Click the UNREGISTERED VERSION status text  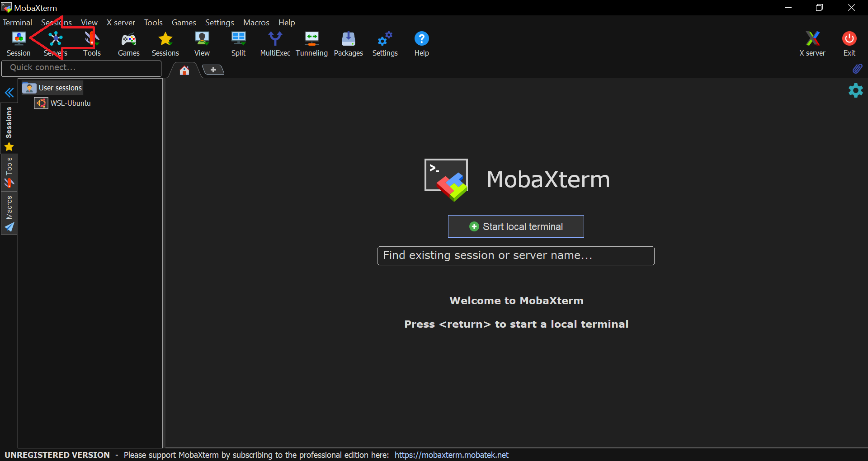57,455
